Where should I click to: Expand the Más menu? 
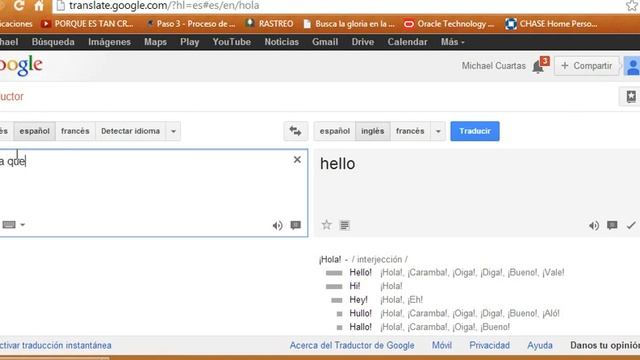pos(452,42)
